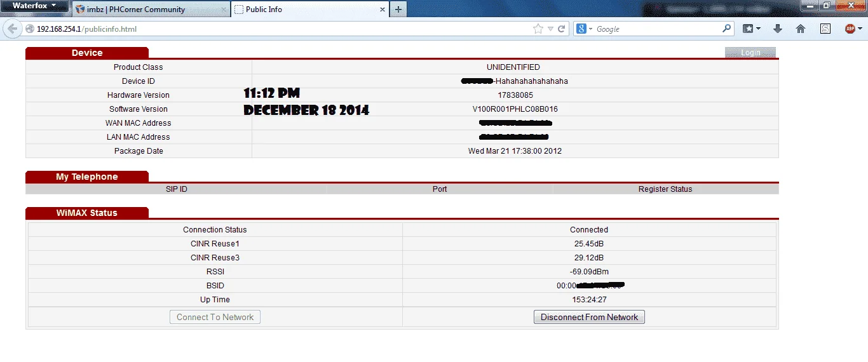868x362 pixels.
Task: Click the Connect To Network button
Action: 215,317
